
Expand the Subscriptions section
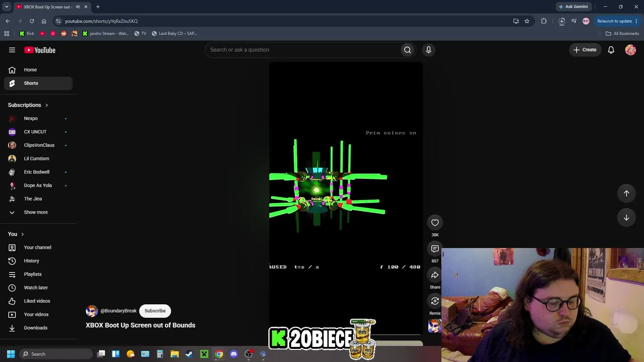click(28, 105)
